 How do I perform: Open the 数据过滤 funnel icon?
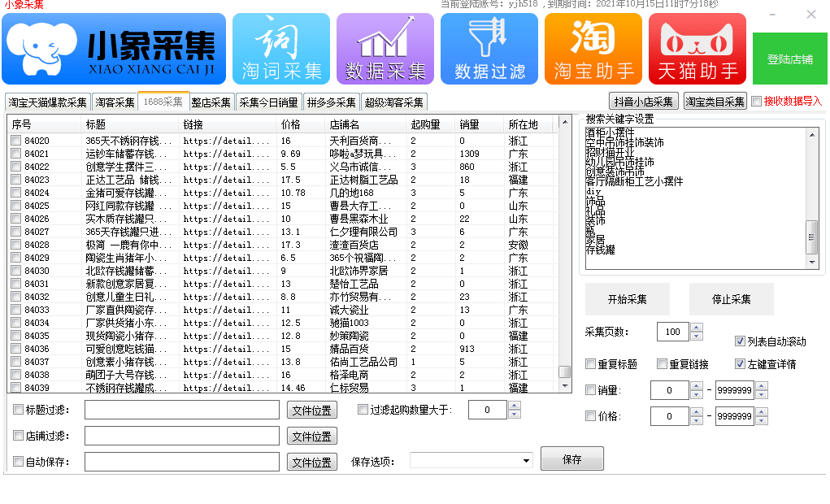489,48
